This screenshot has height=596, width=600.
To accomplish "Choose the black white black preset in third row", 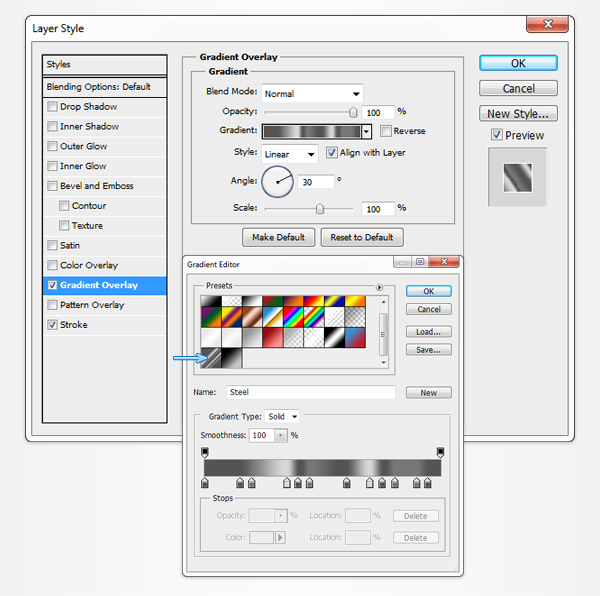I will pos(334,338).
